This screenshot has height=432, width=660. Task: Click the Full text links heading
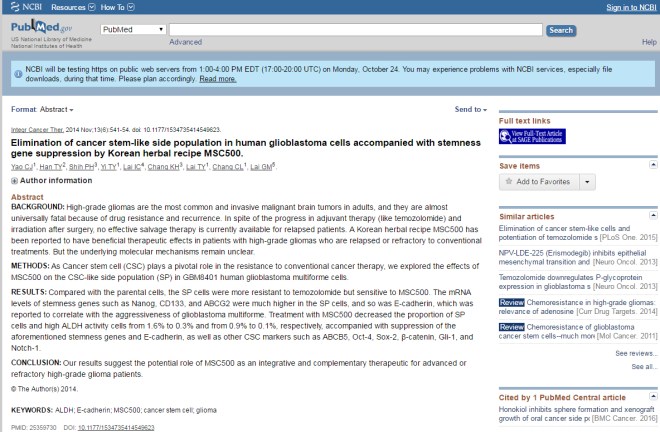click(524, 121)
